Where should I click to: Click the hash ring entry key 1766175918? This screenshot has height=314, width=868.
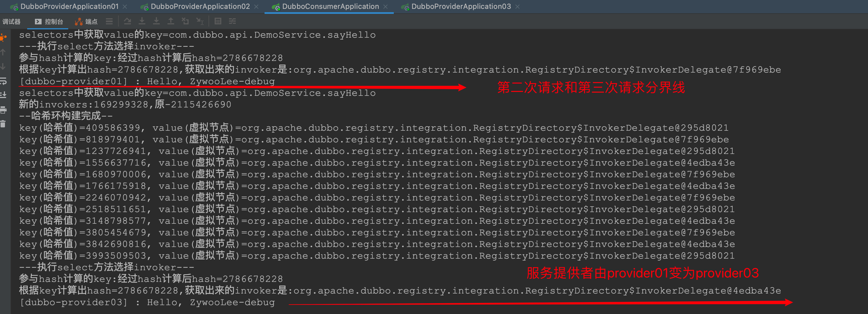pyautogui.click(x=377, y=186)
